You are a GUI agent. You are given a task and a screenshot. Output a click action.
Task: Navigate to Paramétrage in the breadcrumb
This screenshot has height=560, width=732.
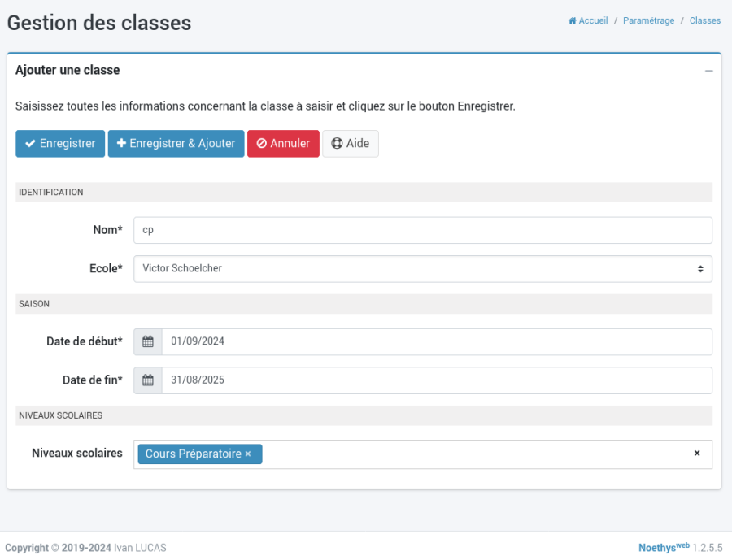point(648,20)
